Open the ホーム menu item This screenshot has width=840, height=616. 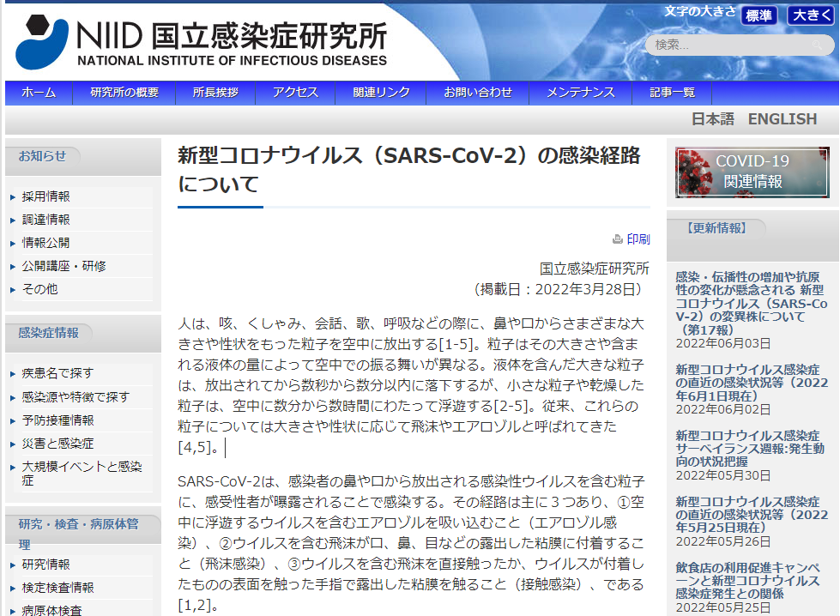coord(39,93)
